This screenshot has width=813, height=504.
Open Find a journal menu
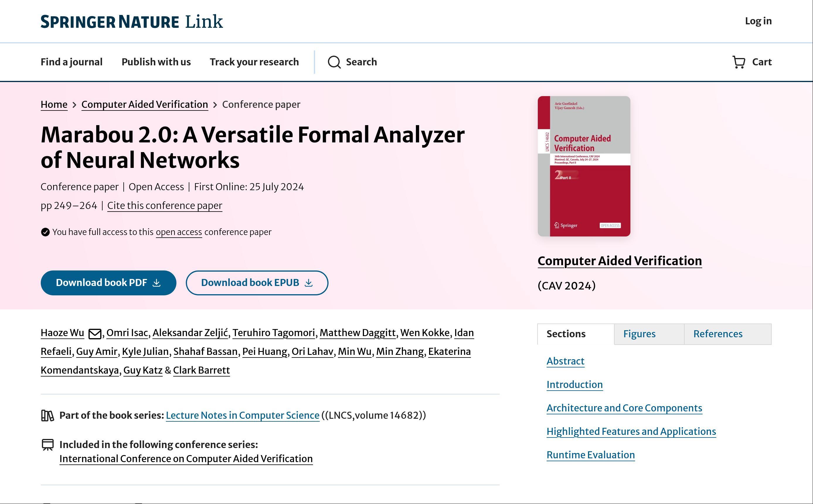[71, 62]
